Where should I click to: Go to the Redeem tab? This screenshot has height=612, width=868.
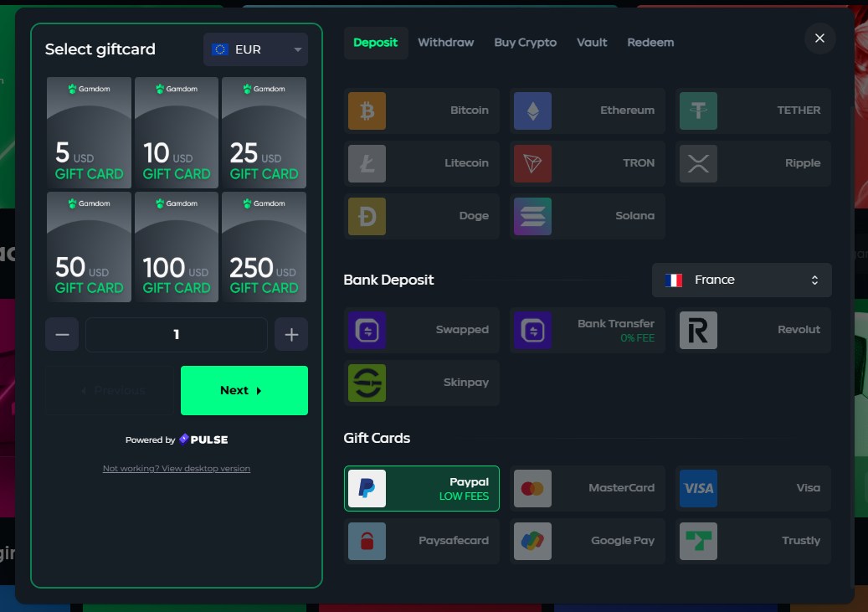click(650, 43)
